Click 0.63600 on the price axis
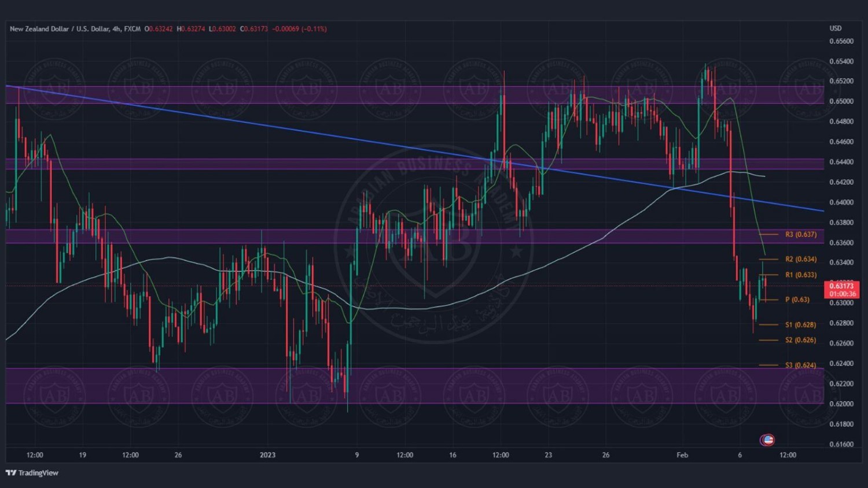The height and width of the screenshot is (488, 868). [841, 243]
